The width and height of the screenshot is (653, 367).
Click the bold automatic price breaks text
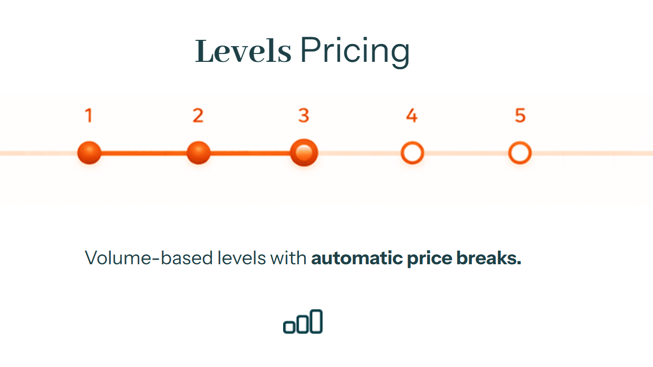point(416,258)
